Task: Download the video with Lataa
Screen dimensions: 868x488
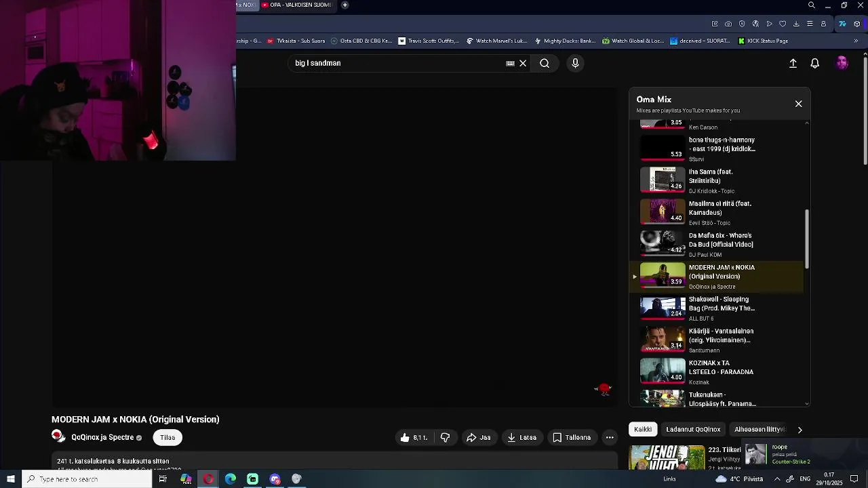Action: tap(521, 437)
